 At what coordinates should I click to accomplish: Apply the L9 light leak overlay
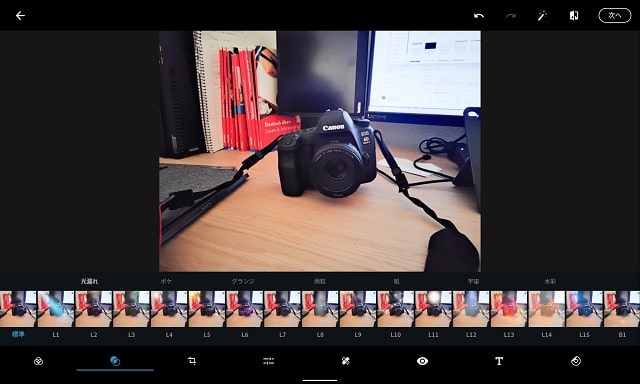[358, 309]
